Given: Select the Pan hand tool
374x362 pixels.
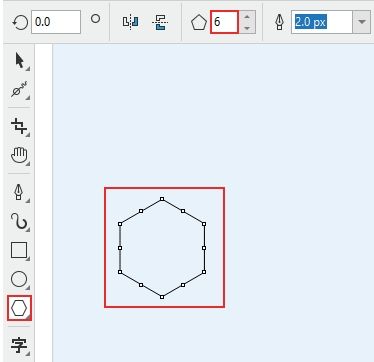Looking at the screenshot, I should (x=19, y=155).
